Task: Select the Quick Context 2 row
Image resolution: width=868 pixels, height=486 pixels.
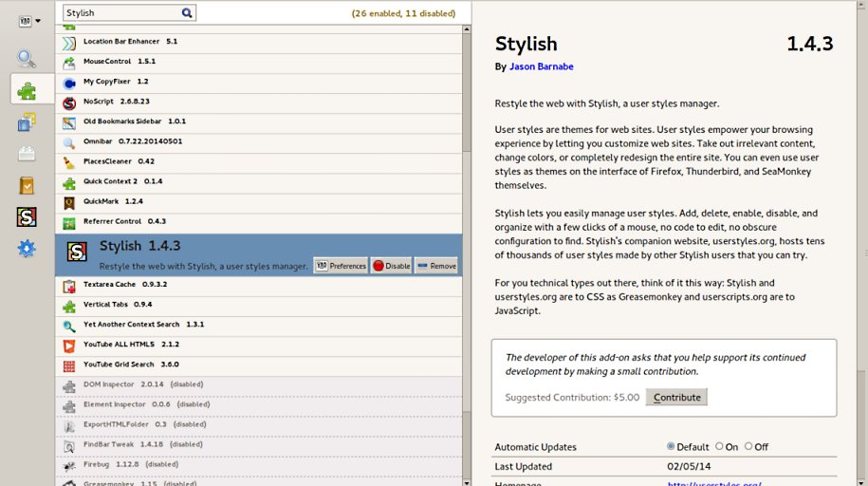Action: click(259, 183)
